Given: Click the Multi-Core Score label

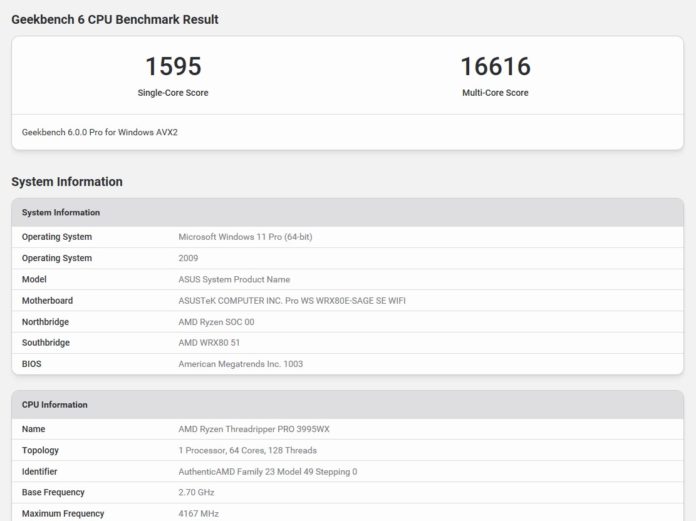Looking at the screenshot, I should coord(495,93).
